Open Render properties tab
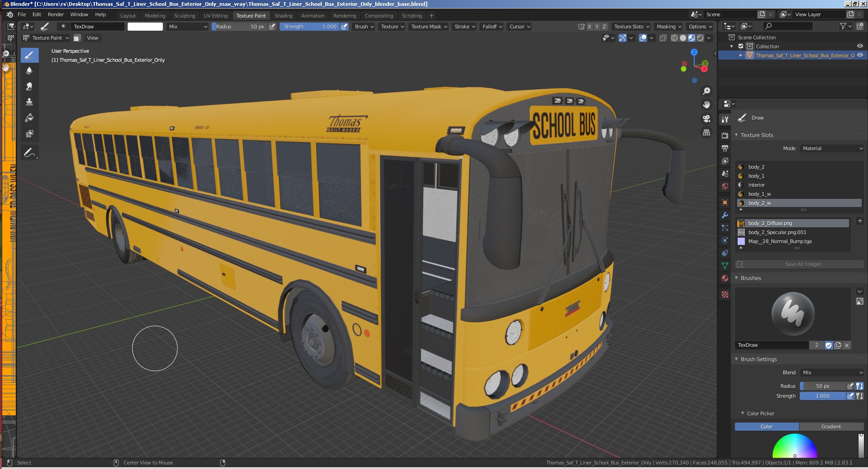 (x=725, y=135)
